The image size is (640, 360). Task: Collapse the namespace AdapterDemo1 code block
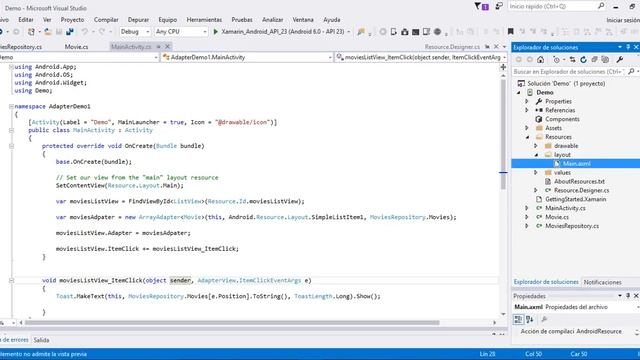point(11,106)
